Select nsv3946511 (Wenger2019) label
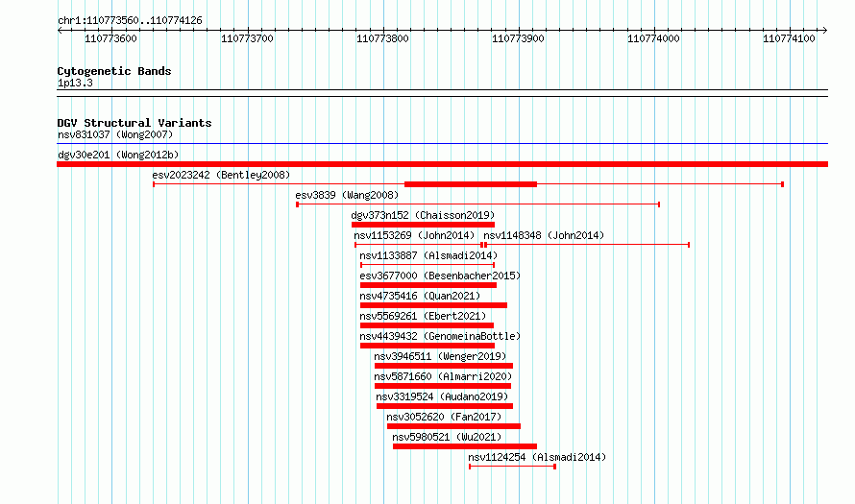This screenshot has height=504, width=855. pos(440,356)
